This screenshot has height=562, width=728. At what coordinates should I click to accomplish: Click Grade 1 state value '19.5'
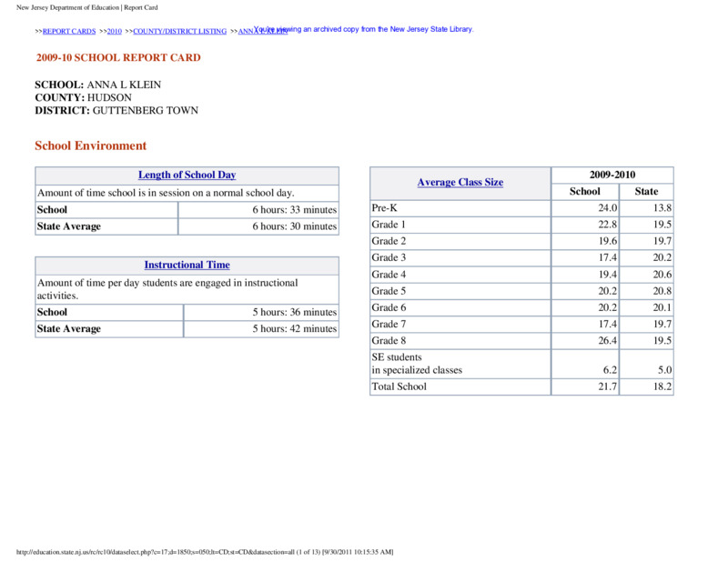[662, 226]
